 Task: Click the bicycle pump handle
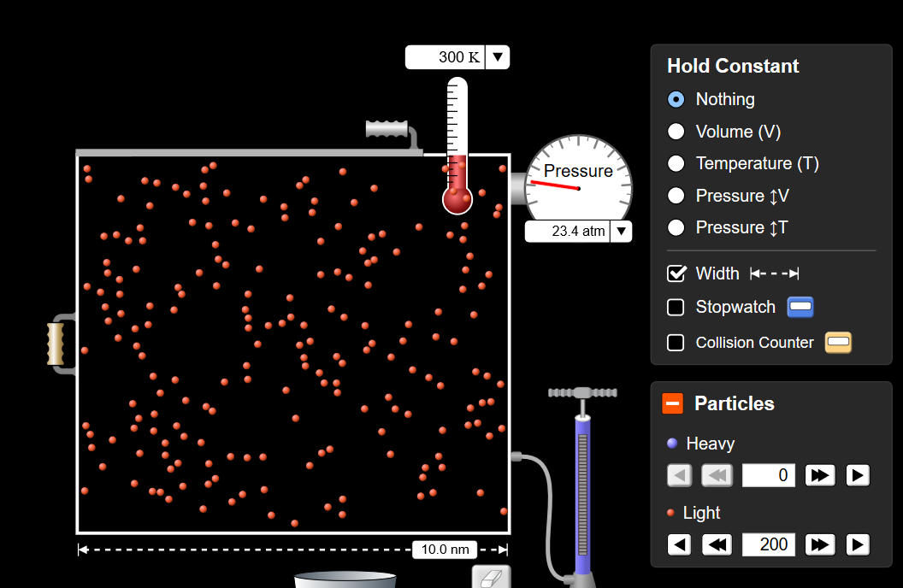(x=582, y=393)
